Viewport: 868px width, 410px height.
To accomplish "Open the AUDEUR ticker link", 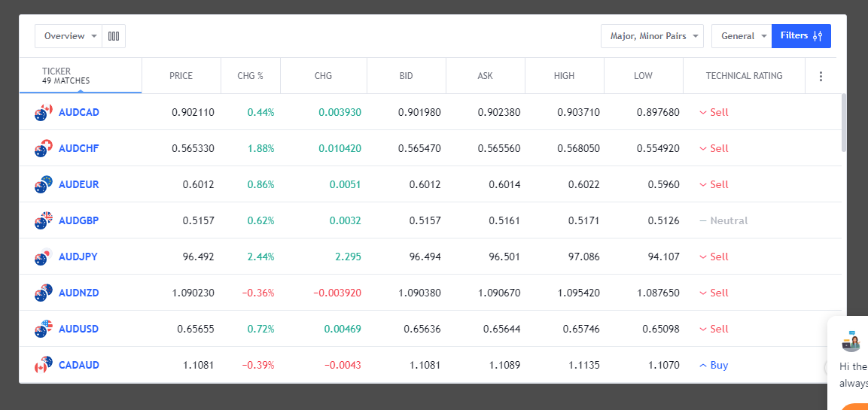I will pos(78,184).
